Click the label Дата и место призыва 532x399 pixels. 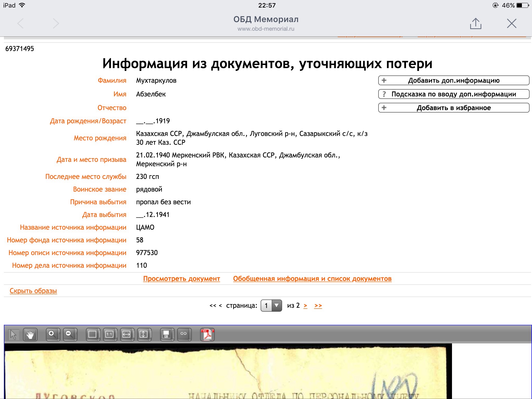coord(91,159)
